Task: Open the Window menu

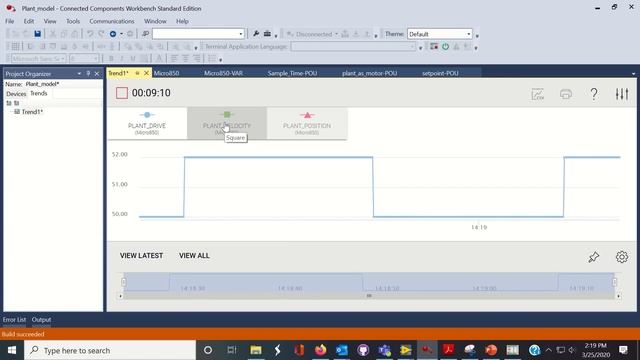Action: click(x=155, y=21)
